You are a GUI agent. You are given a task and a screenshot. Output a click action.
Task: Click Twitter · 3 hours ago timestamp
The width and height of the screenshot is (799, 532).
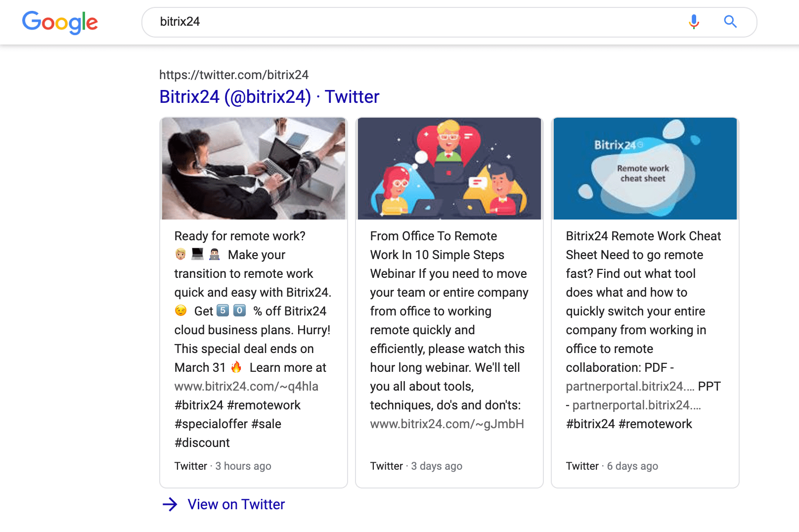[x=223, y=466]
